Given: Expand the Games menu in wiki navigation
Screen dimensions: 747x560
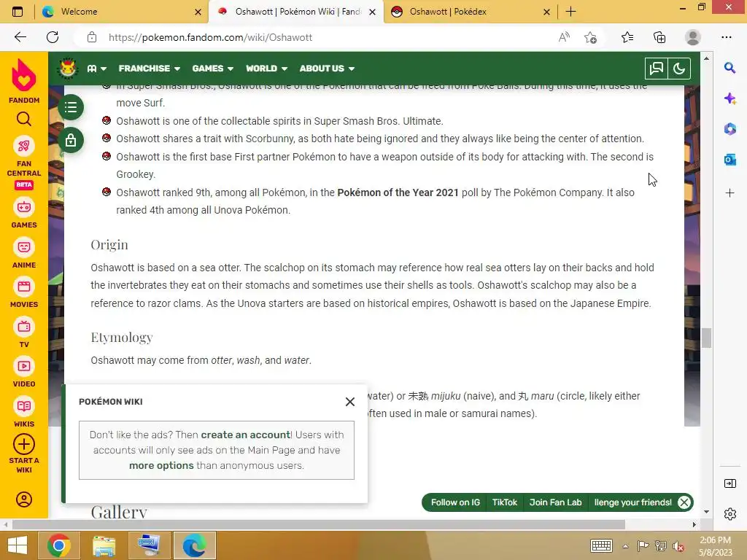Looking at the screenshot, I should click(x=212, y=69).
